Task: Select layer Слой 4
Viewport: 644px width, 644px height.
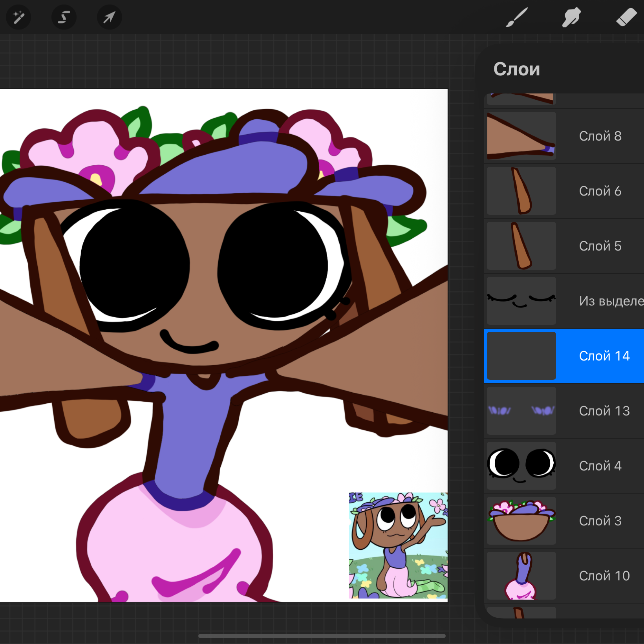Action: coord(564,466)
